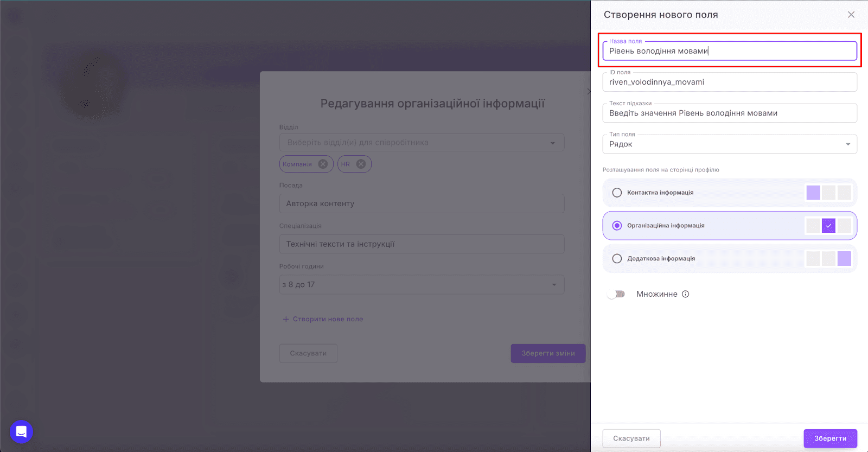Focus the Назва поля input
The height and width of the screenshot is (452, 868).
[730, 51]
